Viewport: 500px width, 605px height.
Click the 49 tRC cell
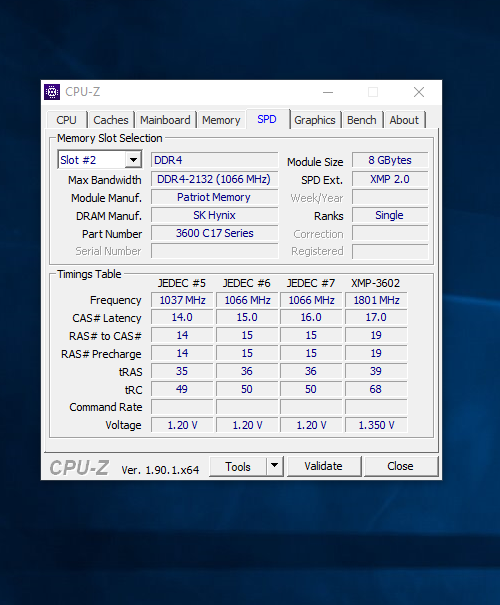coord(182,389)
